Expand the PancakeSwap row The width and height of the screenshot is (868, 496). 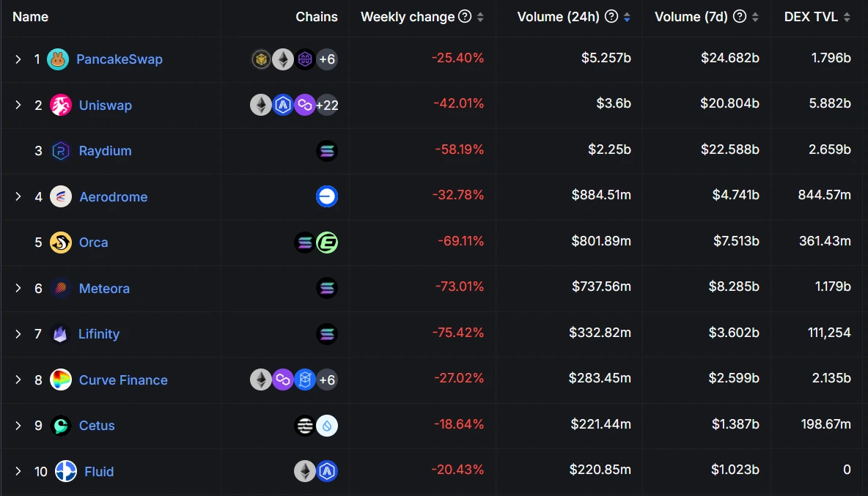point(18,59)
